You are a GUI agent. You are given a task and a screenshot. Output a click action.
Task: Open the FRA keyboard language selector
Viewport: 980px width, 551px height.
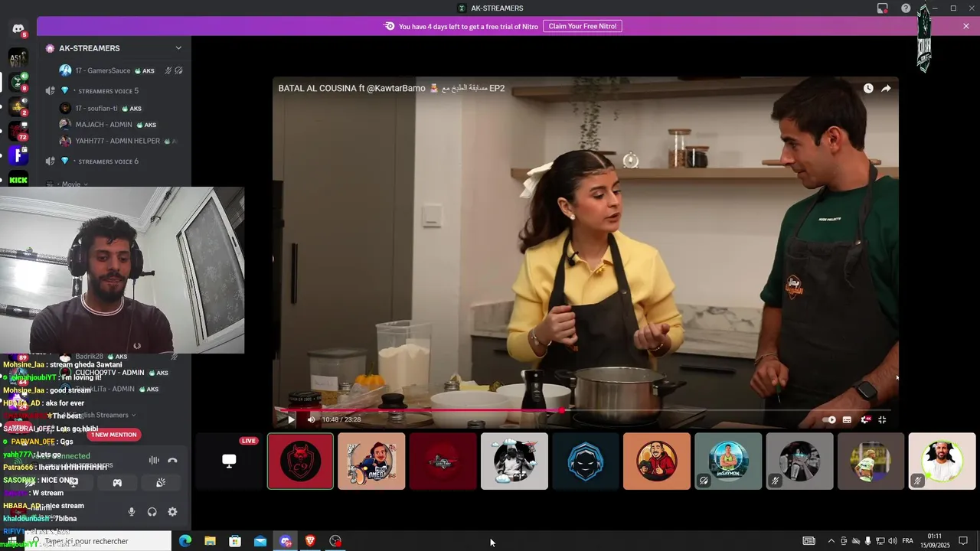point(908,541)
